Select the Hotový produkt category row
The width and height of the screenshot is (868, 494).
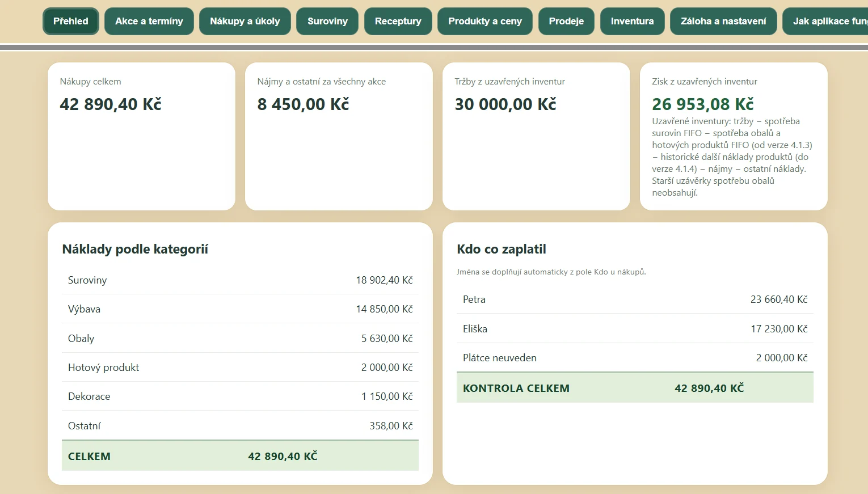pyautogui.click(x=240, y=368)
